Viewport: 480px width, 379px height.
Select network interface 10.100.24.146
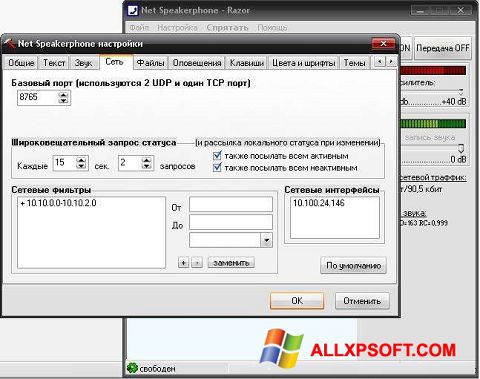coord(319,203)
